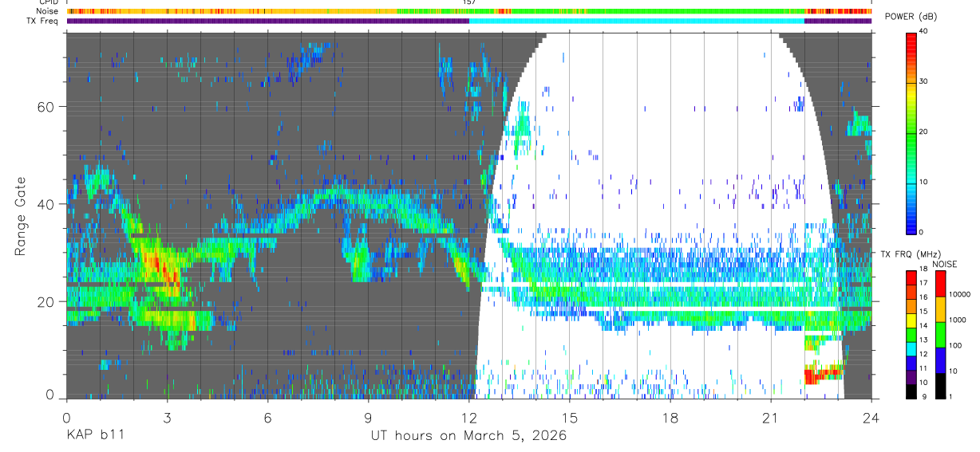
Task: Click the 'UT hours on March 5, 2026' caption
Action: point(468,436)
